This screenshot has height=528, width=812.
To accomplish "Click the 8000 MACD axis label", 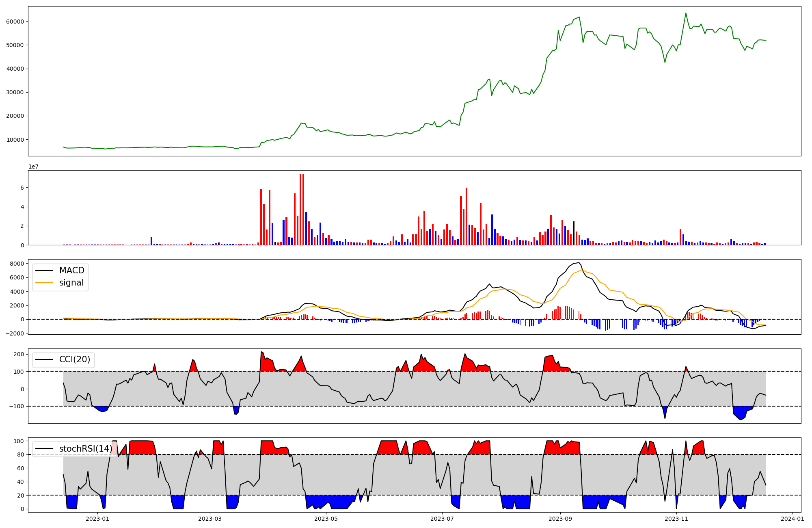I will 17,264.
